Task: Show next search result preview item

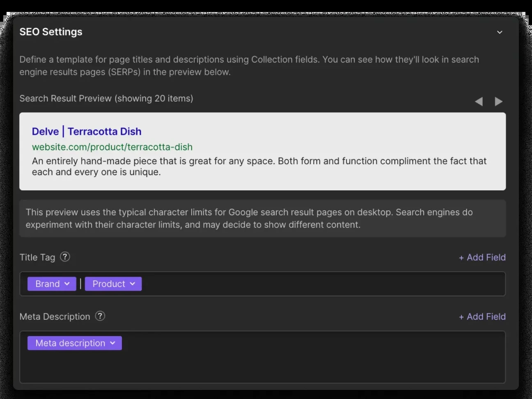Action: pyautogui.click(x=499, y=101)
